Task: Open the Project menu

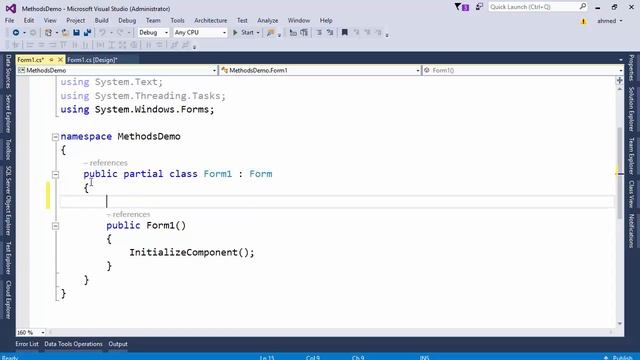Action: [x=76, y=20]
